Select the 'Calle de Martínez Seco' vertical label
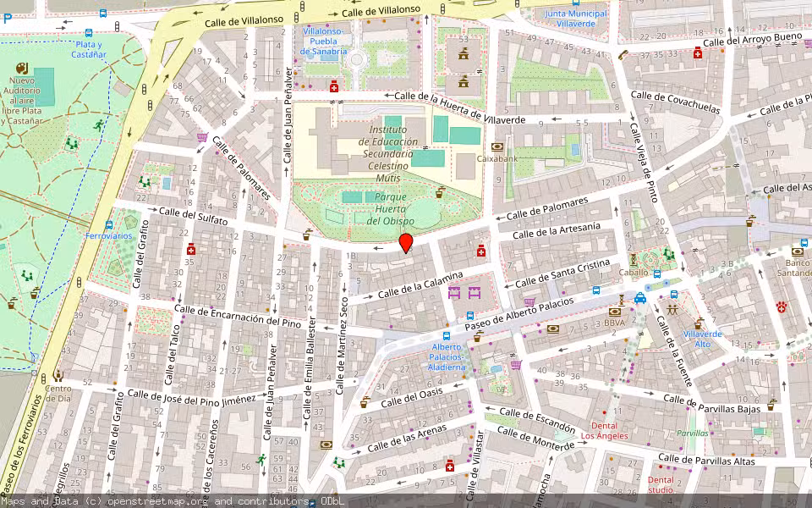The width and height of the screenshot is (812, 508). pyautogui.click(x=341, y=345)
